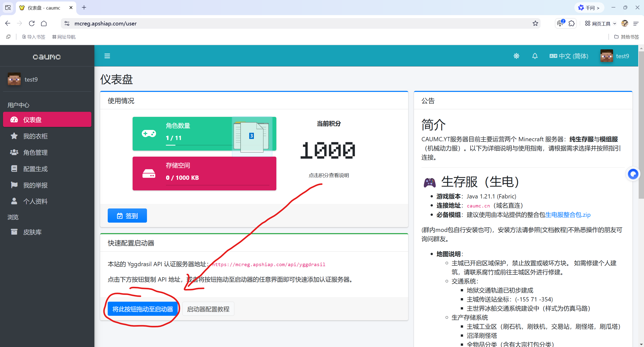Click the 我的举报 flag icon
The height and width of the screenshot is (347, 644).
14,185
